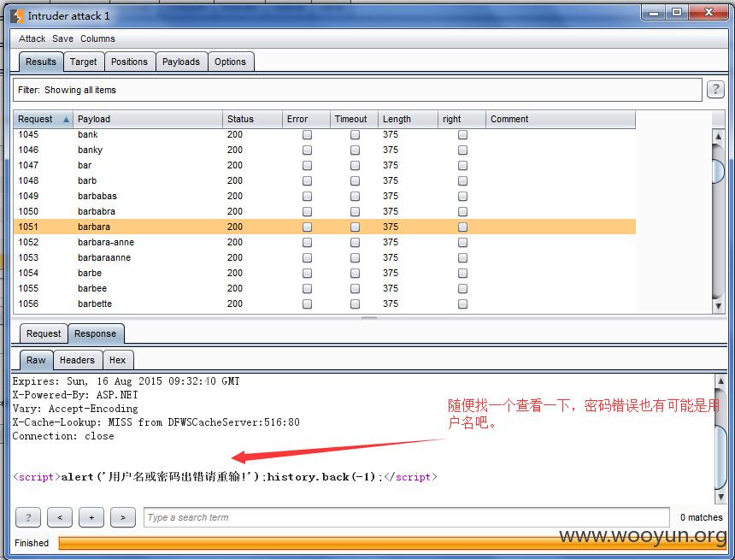Select the row with payload barbaraanne
The height and width of the screenshot is (560, 735).
click(325, 257)
